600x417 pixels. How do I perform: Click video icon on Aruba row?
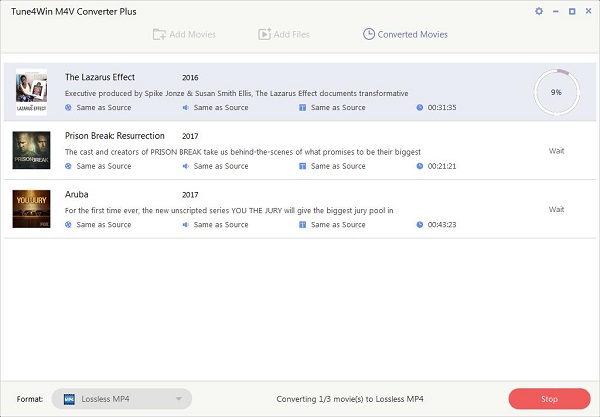(x=68, y=225)
